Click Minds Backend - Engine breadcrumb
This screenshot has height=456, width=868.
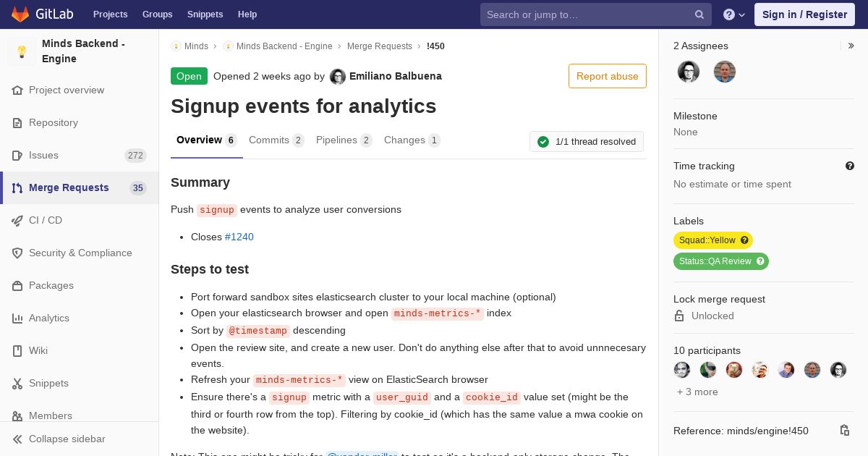pyautogui.click(x=284, y=46)
